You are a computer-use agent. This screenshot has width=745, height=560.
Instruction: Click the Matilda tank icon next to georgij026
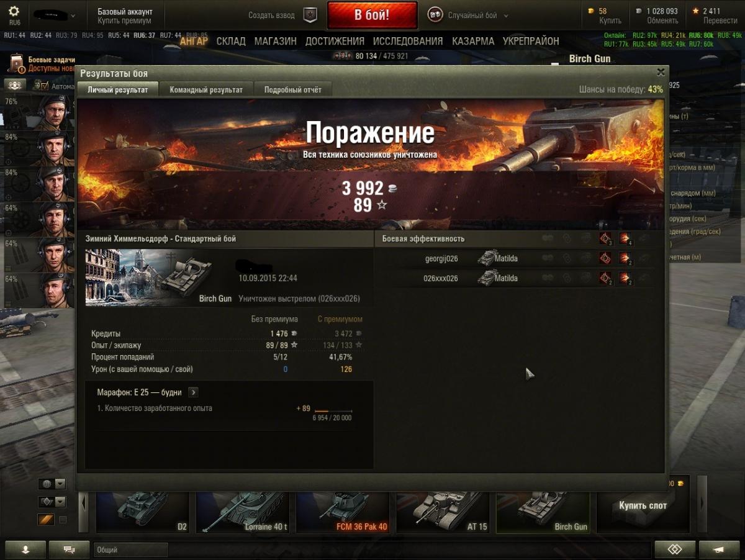point(487,258)
